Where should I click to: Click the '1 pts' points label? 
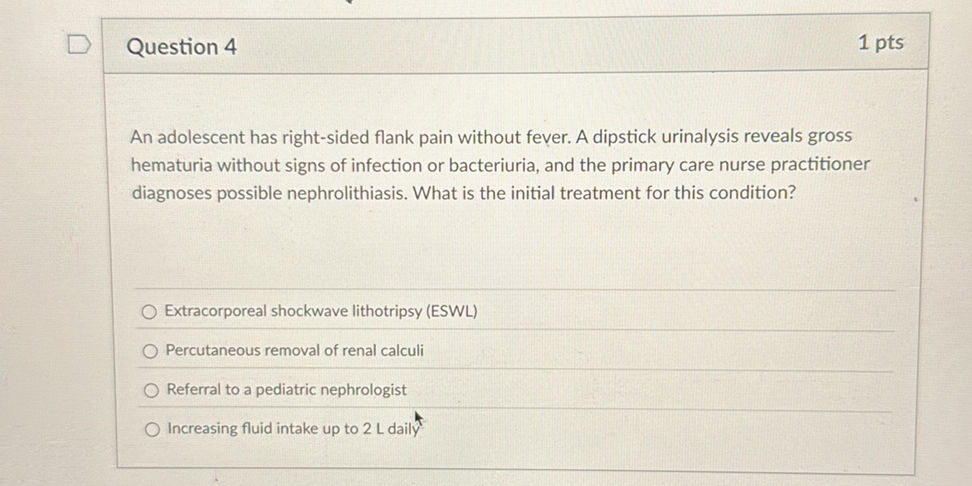(x=880, y=42)
